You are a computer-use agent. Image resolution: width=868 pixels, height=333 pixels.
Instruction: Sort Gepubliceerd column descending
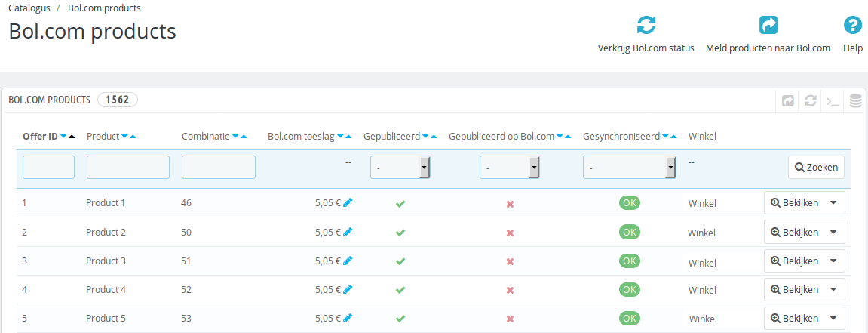point(425,137)
